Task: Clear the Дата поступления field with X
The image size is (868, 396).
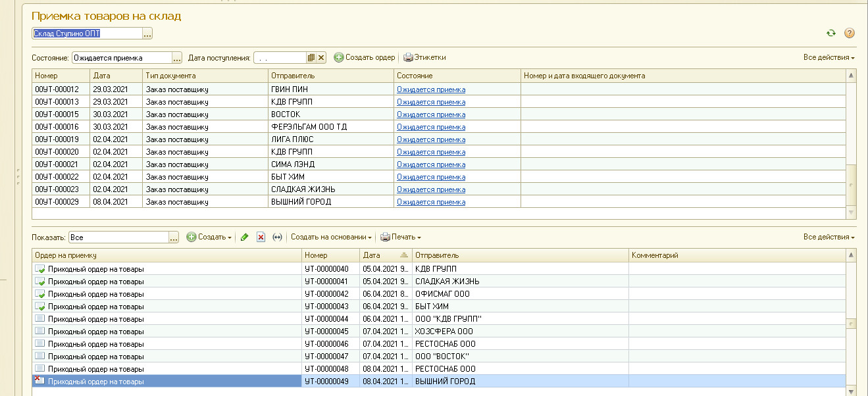Action: [321, 58]
